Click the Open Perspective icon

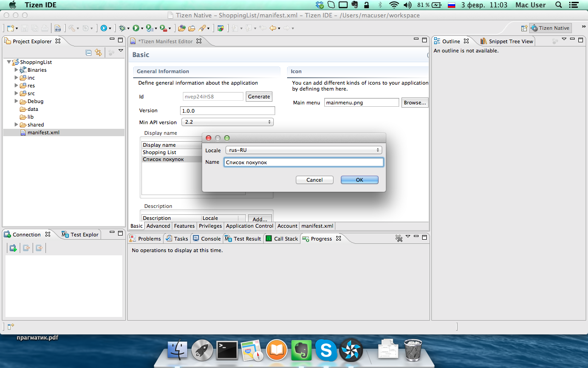pos(524,28)
